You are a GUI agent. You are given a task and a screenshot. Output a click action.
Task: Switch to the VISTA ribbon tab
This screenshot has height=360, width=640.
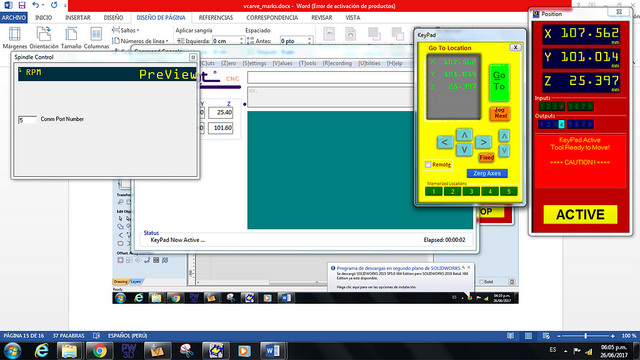pos(353,18)
